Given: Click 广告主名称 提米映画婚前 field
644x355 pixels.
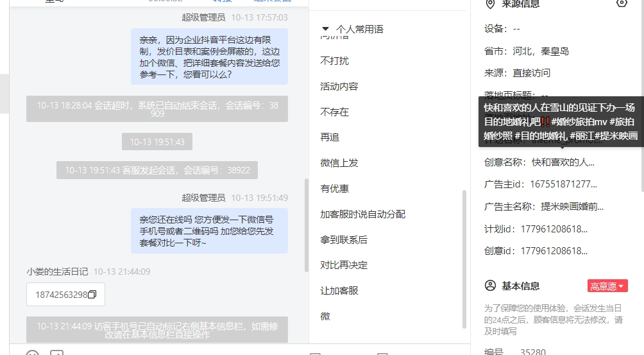Looking at the screenshot, I should tap(544, 206).
